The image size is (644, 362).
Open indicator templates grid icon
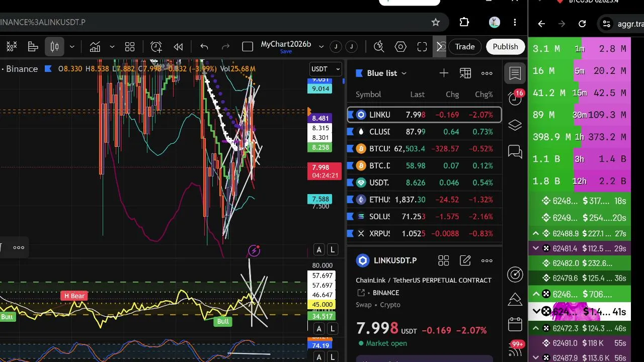[130, 47]
